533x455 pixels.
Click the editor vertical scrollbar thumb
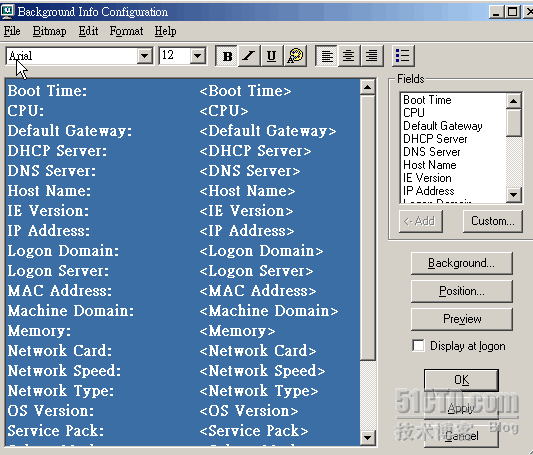367,228
